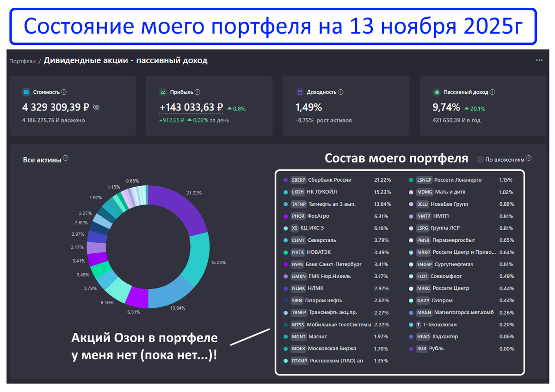This screenshot has width=555, height=392.
Task: Click the purple calendar icon of Доходность card
Action: click(x=299, y=92)
